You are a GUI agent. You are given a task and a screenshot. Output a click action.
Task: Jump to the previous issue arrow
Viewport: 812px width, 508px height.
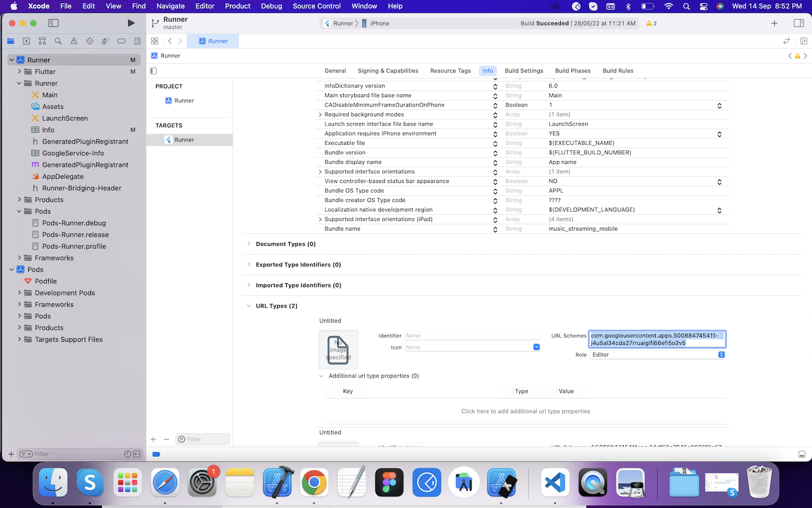[x=790, y=56]
